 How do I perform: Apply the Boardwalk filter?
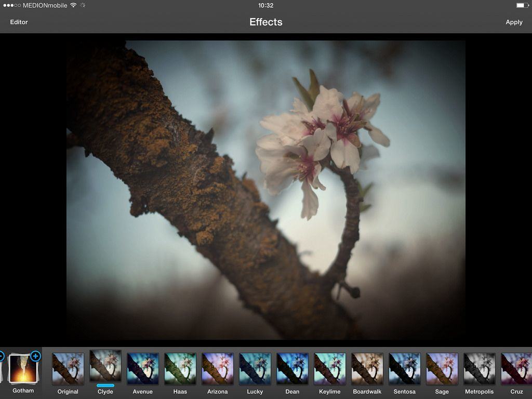[x=367, y=369]
